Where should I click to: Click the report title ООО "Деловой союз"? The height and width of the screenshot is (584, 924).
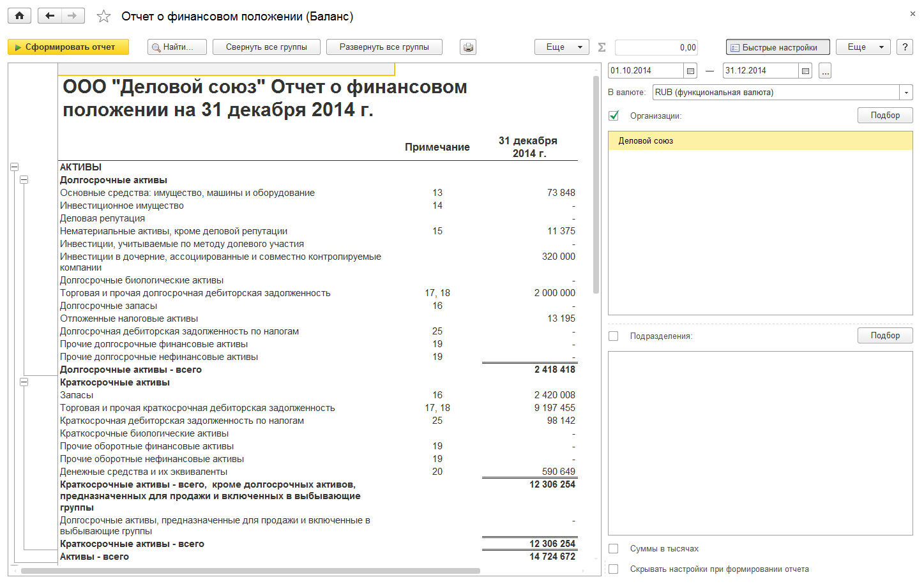point(265,98)
